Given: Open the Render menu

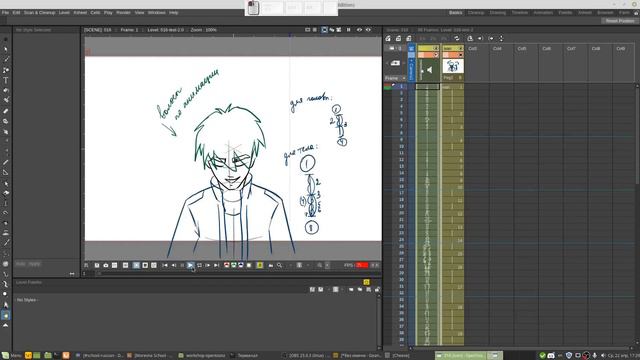Looking at the screenshot, I should click(123, 13).
